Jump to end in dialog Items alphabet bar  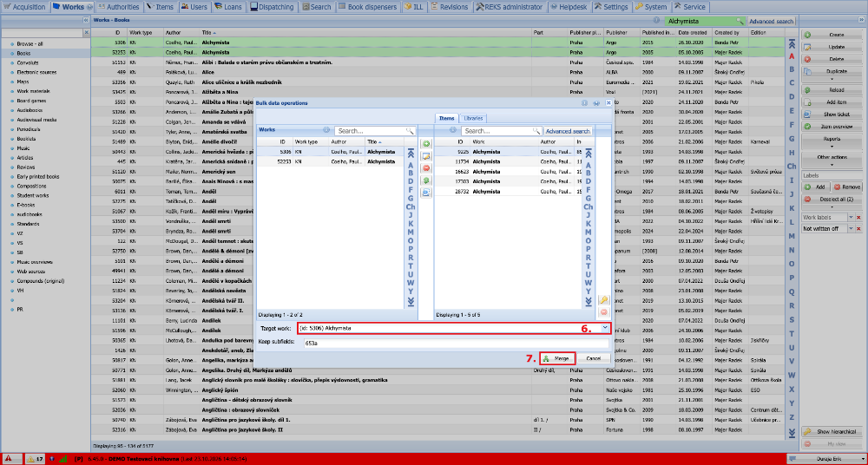coord(589,302)
